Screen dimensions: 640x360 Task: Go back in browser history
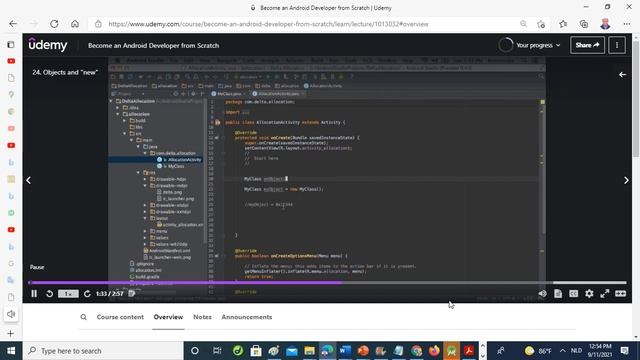pyautogui.click(x=13, y=24)
